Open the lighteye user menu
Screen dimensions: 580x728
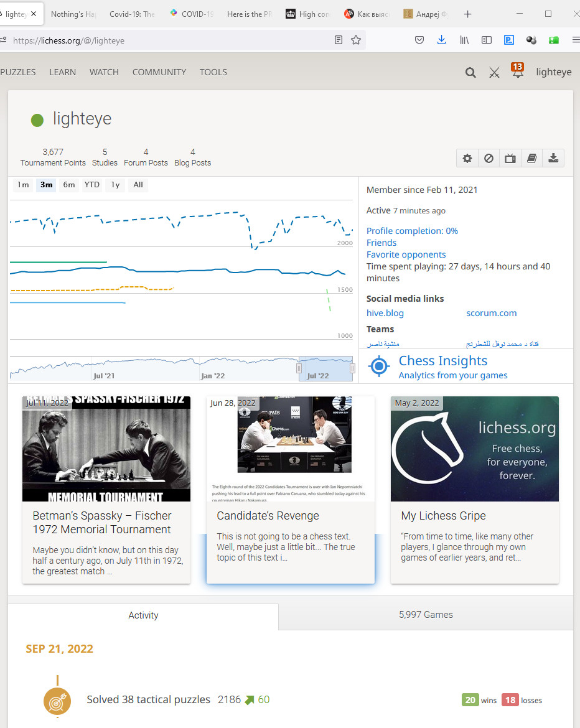coord(553,72)
